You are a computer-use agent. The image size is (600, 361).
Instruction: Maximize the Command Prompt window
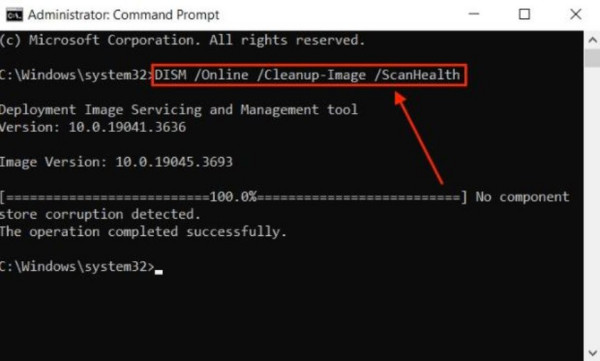pyautogui.click(x=524, y=14)
